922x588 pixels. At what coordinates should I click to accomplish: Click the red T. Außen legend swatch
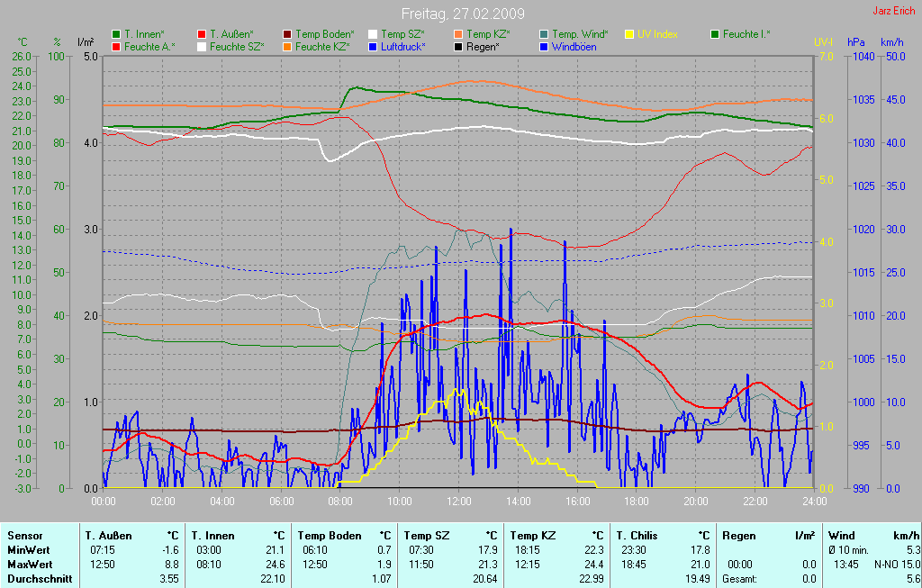pyautogui.click(x=202, y=34)
